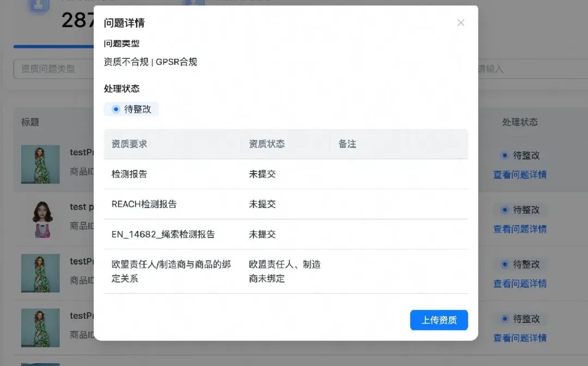Close the 问题详情 dialog with the × icon
This screenshot has height=366, width=588.
pos(461,23)
